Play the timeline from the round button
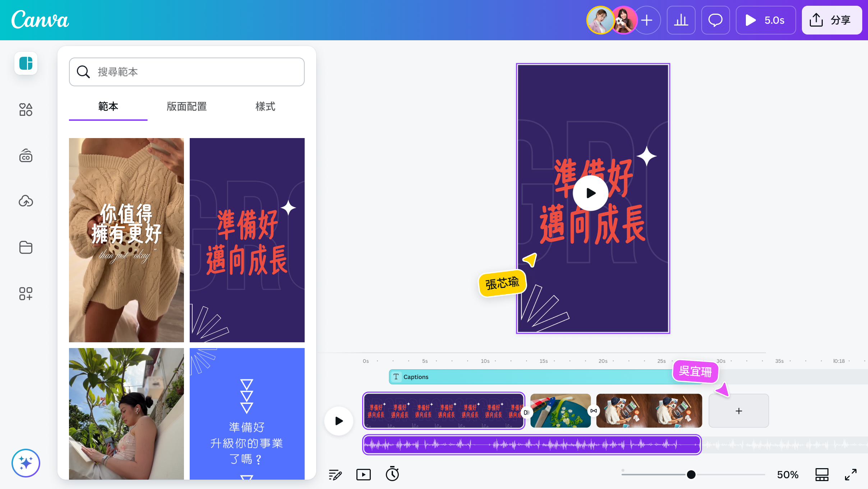This screenshot has width=868, height=489. pyautogui.click(x=339, y=421)
